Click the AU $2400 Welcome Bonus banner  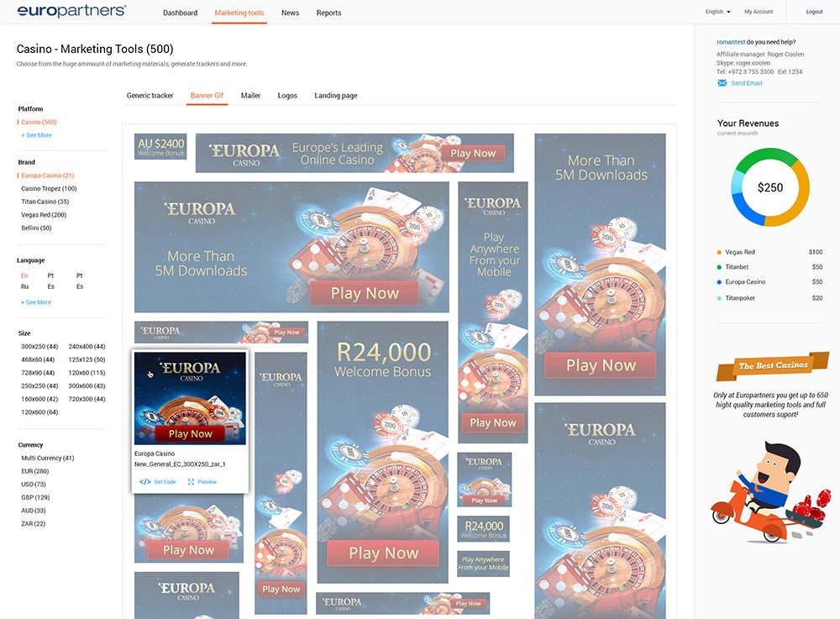click(x=160, y=147)
